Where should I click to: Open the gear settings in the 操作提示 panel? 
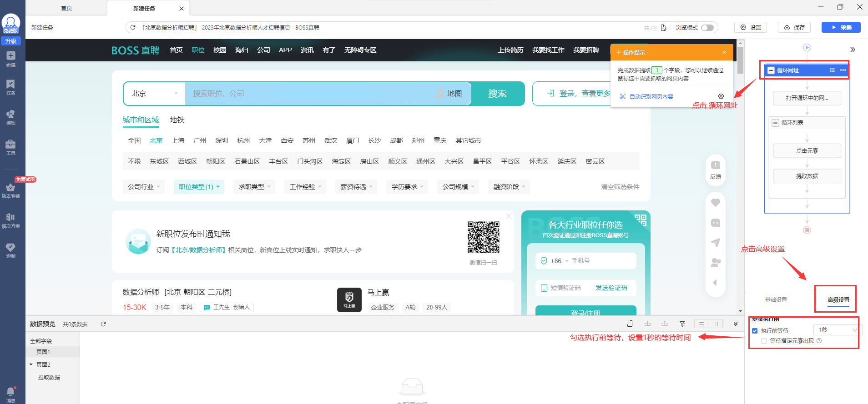click(x=721, y=96)
